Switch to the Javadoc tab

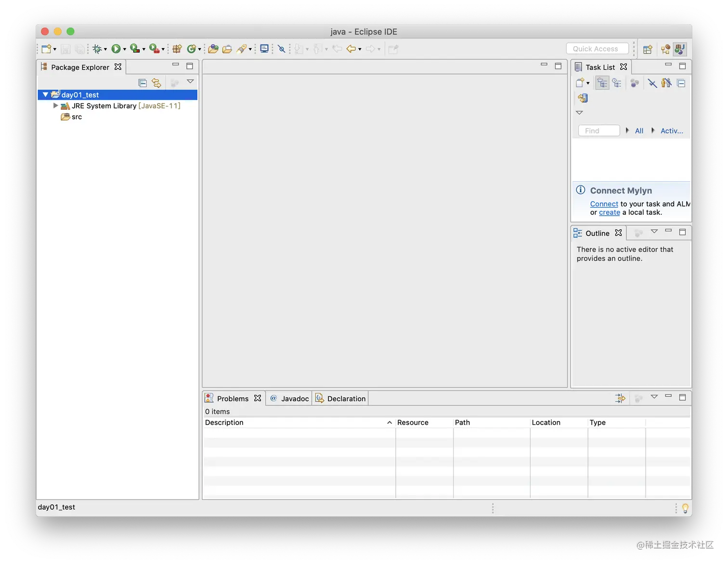click(x=289, y=398)
